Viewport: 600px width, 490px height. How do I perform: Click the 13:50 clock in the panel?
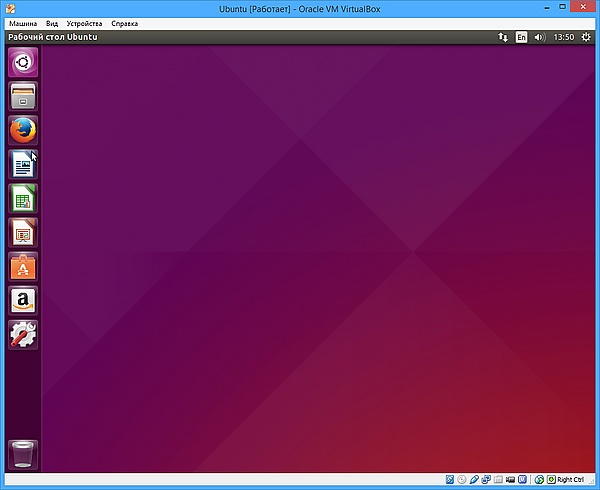point(563,37)
